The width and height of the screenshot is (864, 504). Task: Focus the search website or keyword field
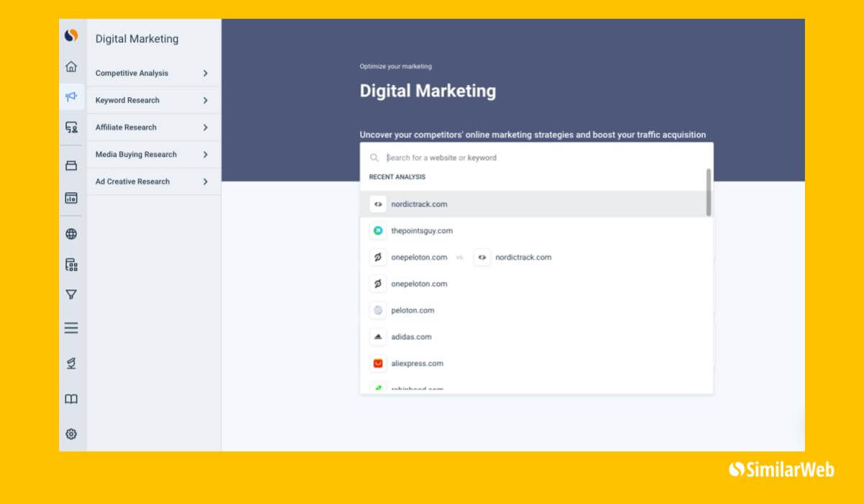tap(536, 157)
